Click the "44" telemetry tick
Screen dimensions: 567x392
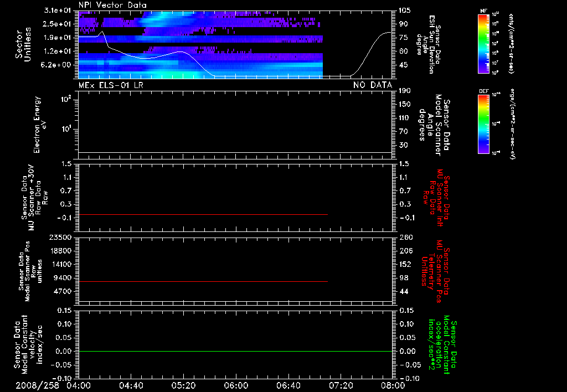404,291
